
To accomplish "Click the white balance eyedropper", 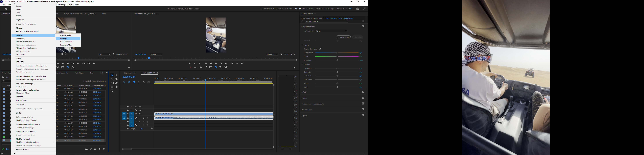I will [321, 49].
